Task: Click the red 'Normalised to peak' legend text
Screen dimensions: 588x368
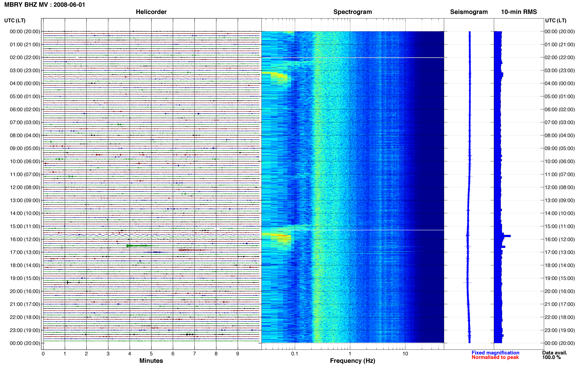Action: (x=495, y=357)
